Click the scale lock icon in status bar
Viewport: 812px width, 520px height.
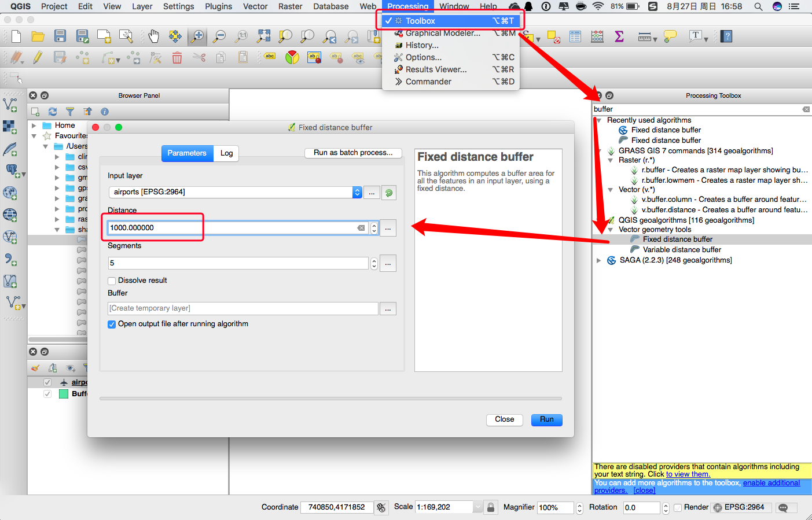(491, 507)
